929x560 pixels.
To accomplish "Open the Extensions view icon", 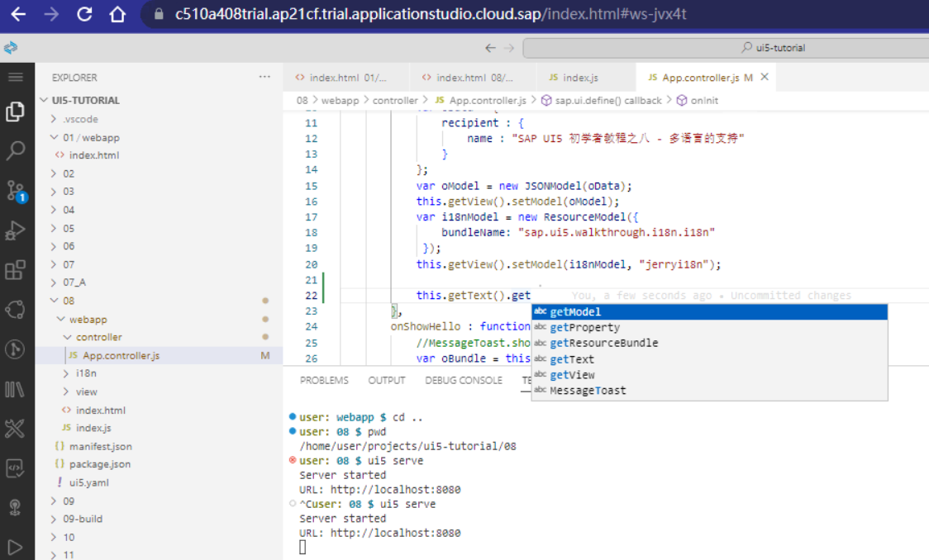I will coord(16,270).
